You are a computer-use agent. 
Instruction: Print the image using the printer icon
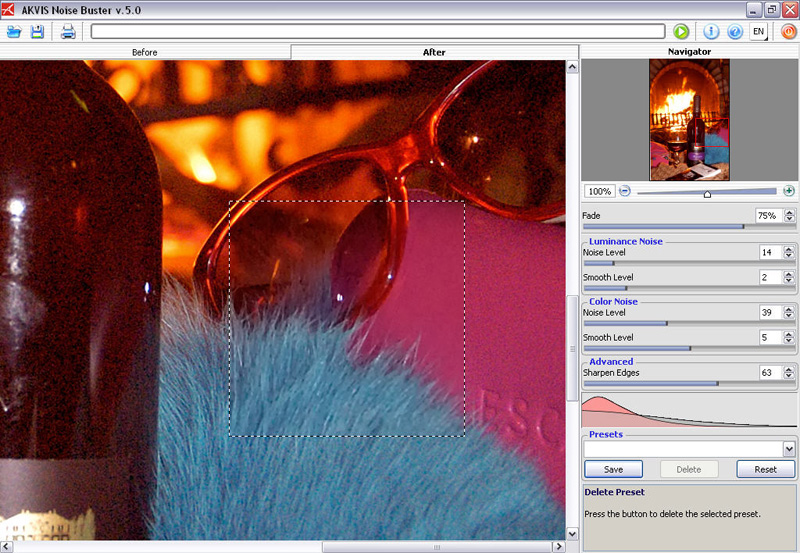click(68, 32)
